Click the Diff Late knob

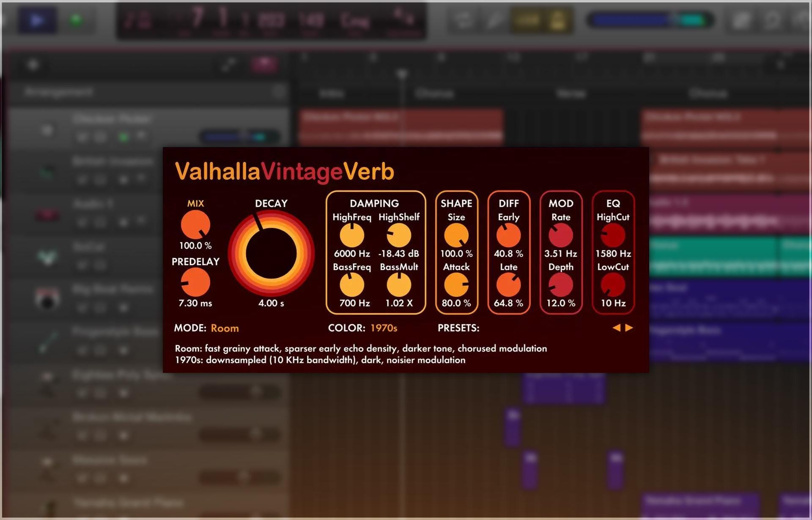tap(508, 285)
